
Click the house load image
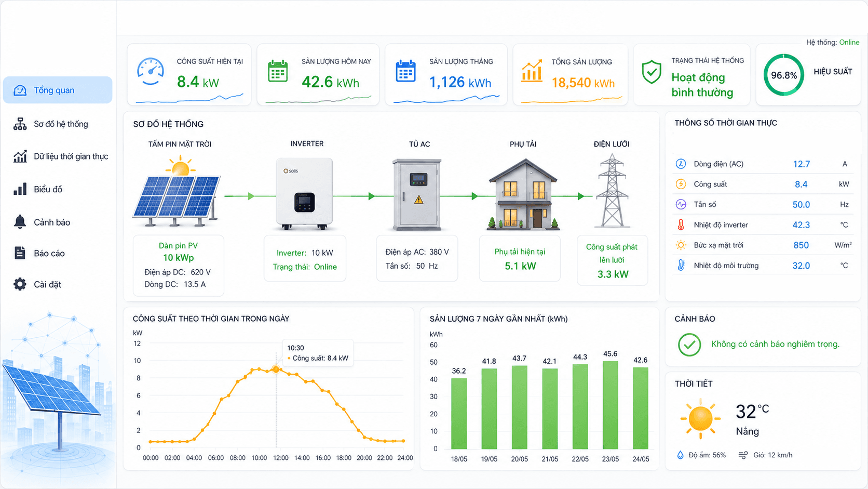523,194
